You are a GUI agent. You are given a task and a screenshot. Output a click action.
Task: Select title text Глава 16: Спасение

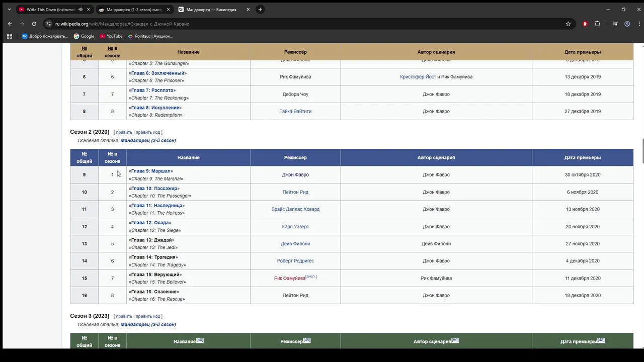[155, 292]
